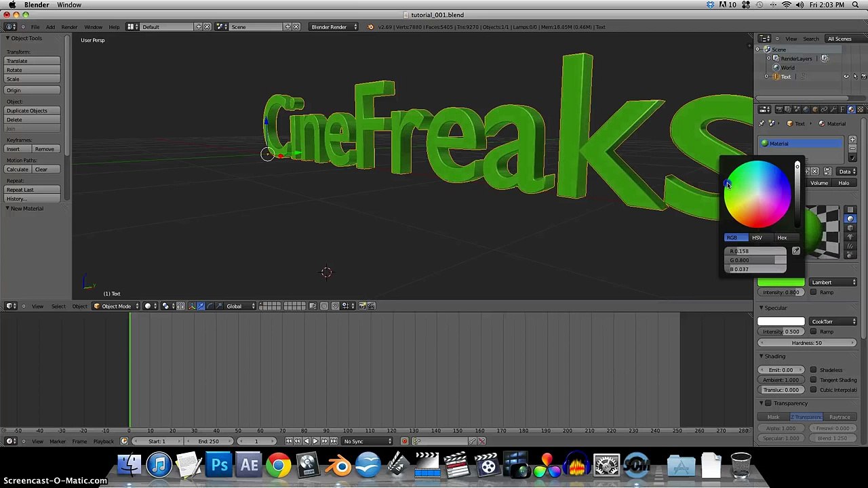Switch color picker to Hex tab
This screenshot has height=488, width=868.
[782, 238]
